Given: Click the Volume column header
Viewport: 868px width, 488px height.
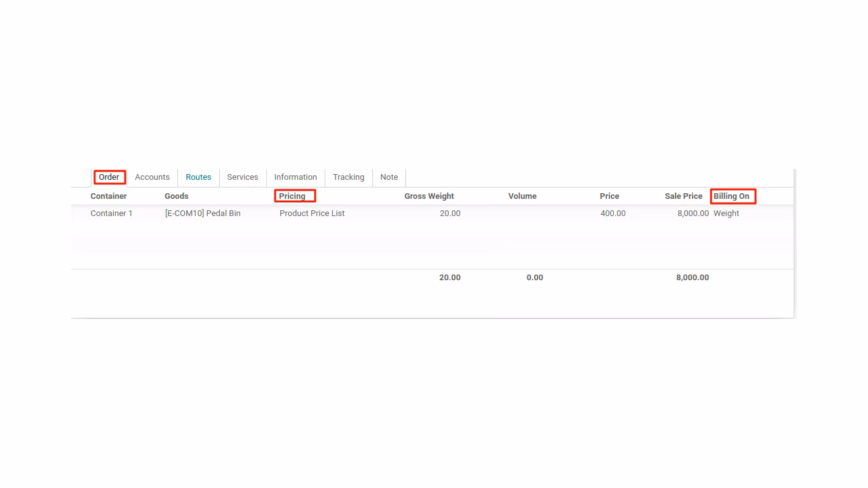Looking at the screenshot, I should point(522,196).
